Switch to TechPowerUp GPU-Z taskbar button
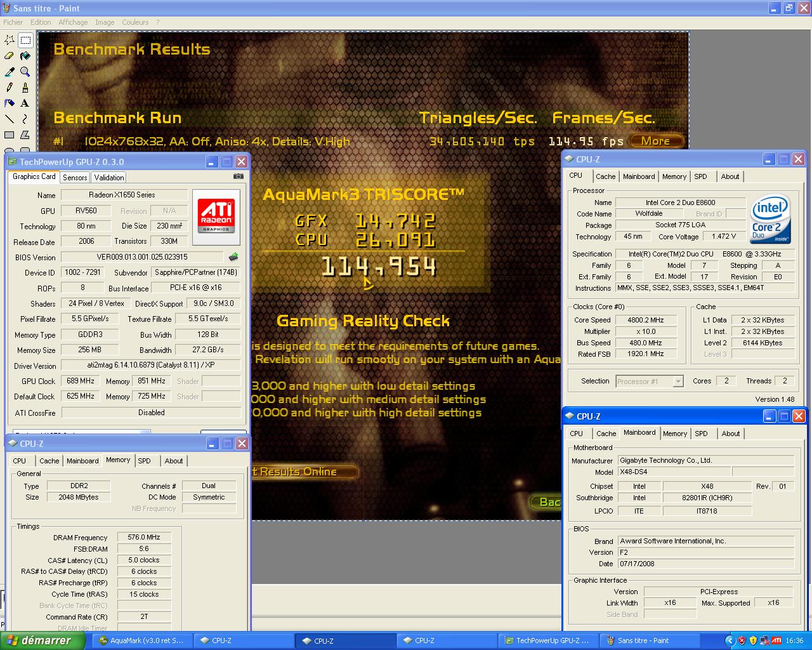This screenshot has width=812, height=650. tap(548, 640)
